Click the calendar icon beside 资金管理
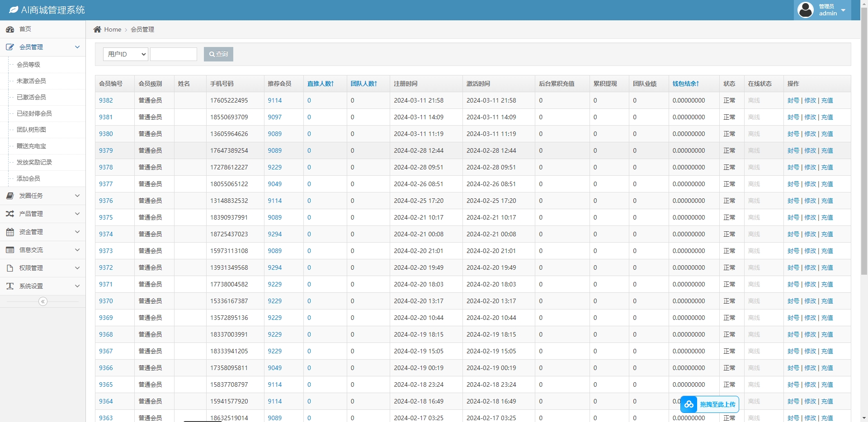Image resolution: width=868 pixels, height=422 pixels. pos(10,232)
